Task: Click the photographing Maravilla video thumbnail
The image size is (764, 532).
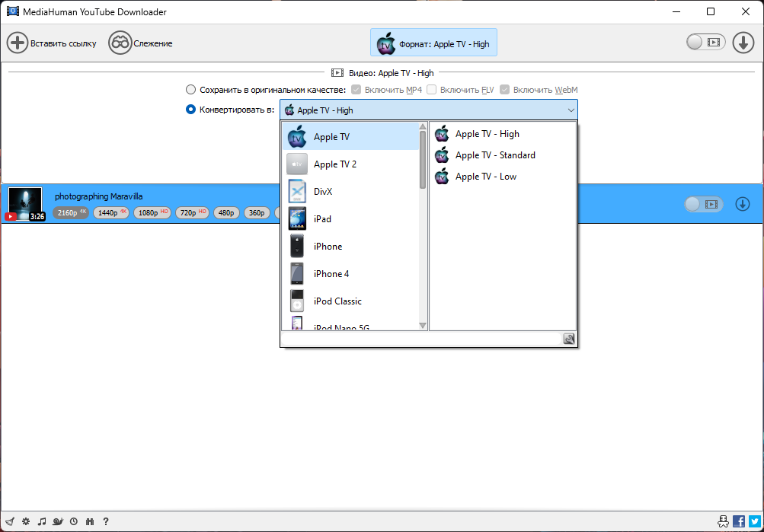Action: coord(25,204)
